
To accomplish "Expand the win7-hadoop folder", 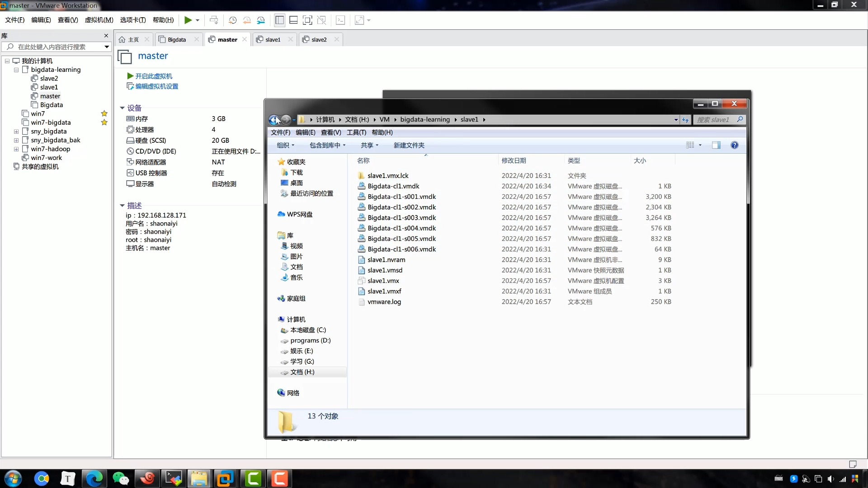I will pos(16,149).
